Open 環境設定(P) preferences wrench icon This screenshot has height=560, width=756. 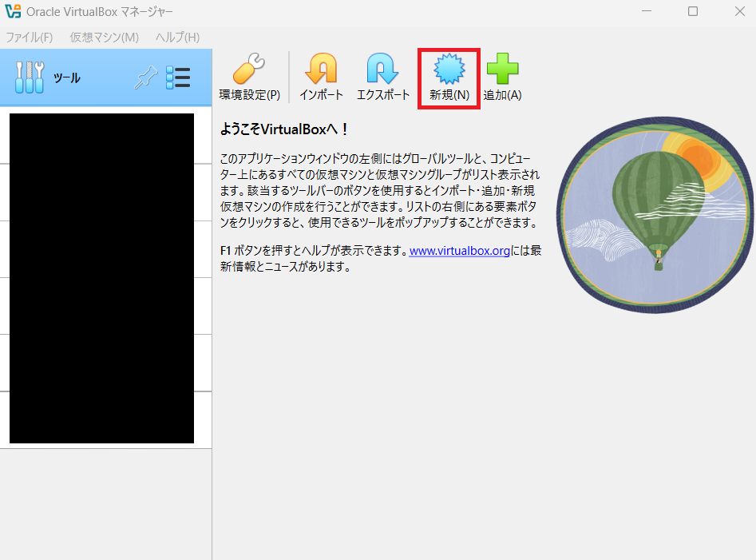point(250,70)
